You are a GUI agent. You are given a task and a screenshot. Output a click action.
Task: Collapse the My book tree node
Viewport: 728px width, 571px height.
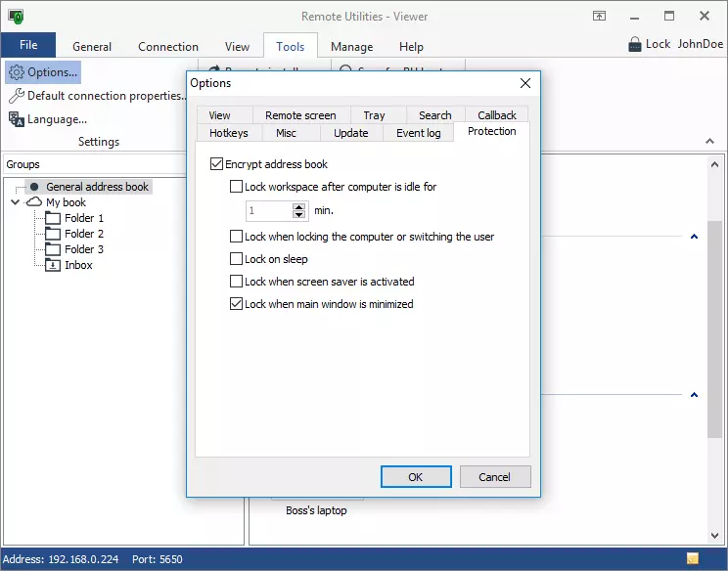(x=16, y=202)
